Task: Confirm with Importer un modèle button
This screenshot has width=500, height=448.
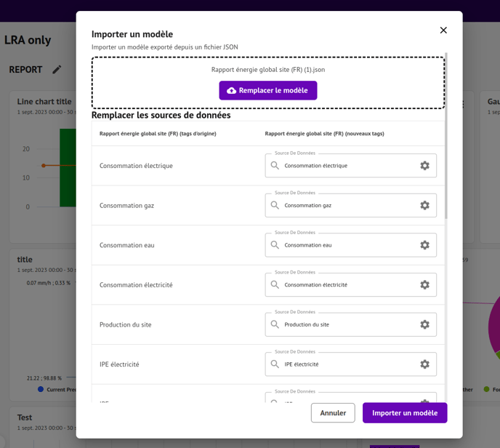Action: tap(405, 413)
